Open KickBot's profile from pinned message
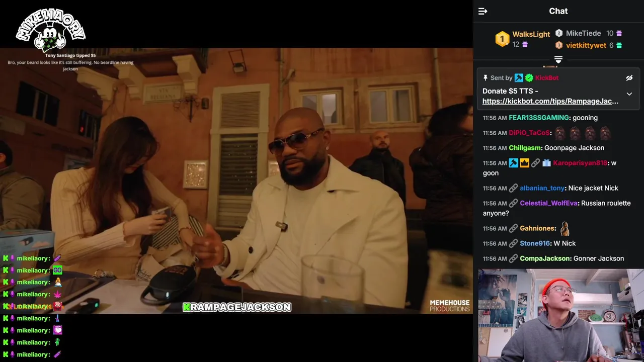644x362 pixels. (x=547, y=78)
